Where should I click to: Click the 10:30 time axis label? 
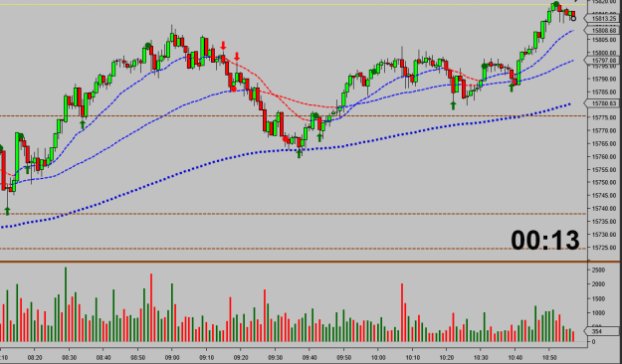[481, 357]
